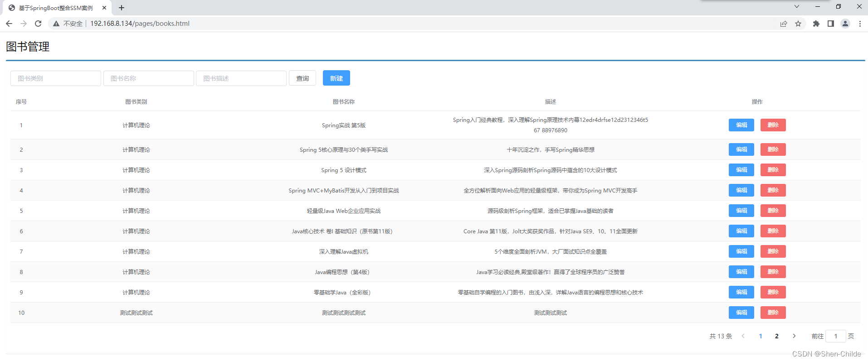The image size is (868, 361).
Task: Delete the Spring 5 设计模式 row
Action: [773, 170]
